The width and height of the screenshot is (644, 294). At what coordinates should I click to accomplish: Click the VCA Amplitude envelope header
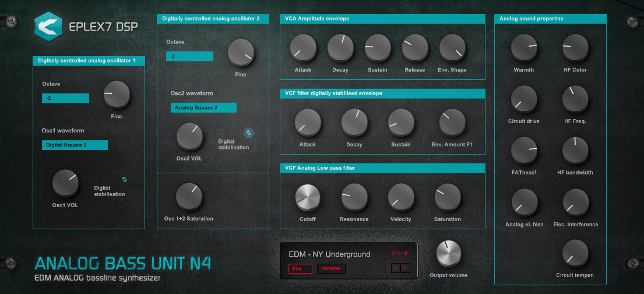click(382, 19)
